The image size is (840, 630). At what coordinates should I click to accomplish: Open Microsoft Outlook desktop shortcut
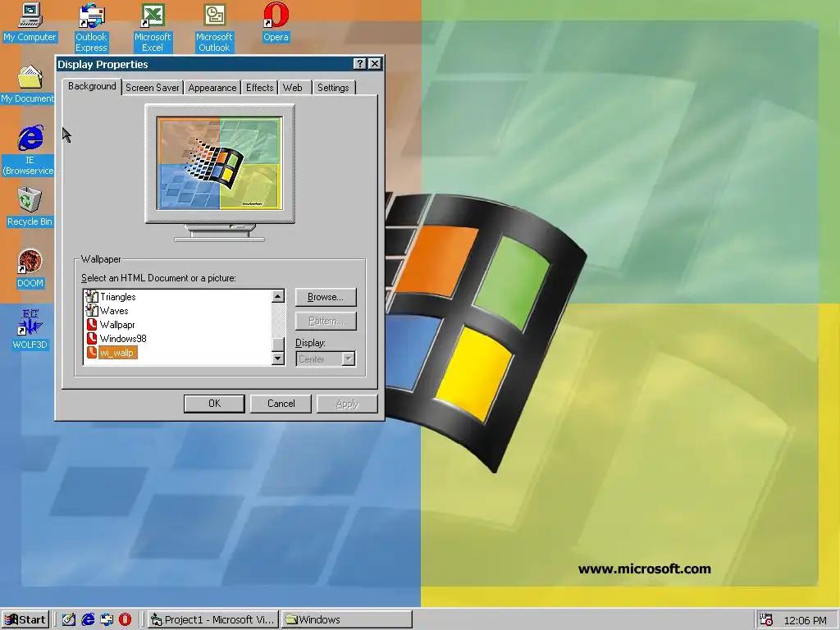pos(214,27)
